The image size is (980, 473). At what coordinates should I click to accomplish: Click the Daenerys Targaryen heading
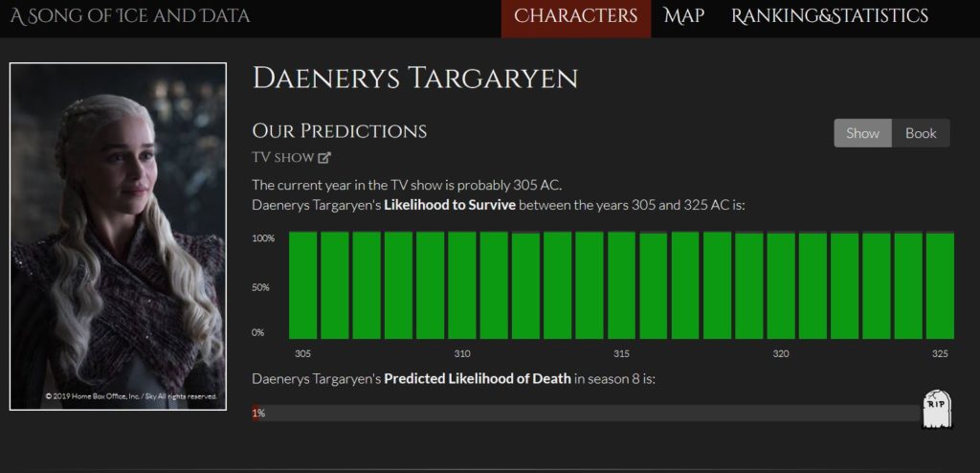(x=415, y=79)
